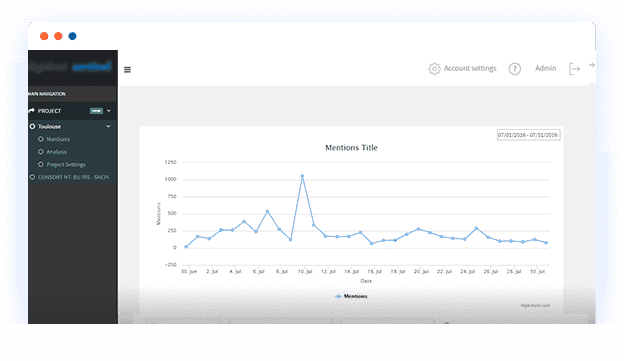Open the Admin user link
The width and height of the screenshot is (624, 361).
[x=545, y=68]
